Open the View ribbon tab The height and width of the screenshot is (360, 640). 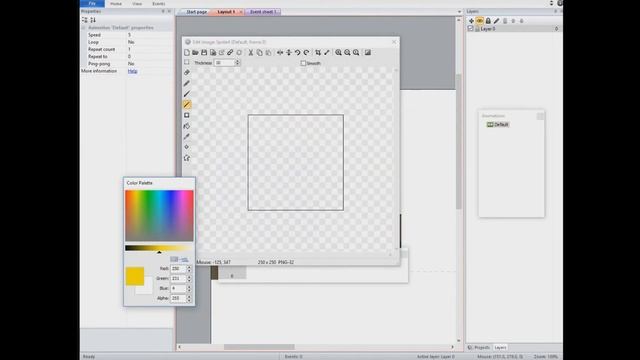[137, 4]
